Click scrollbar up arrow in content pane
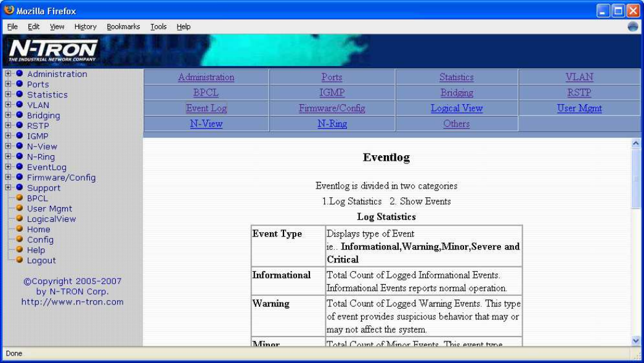The height and width of the screenshot is (363, 644). (636, 144)
